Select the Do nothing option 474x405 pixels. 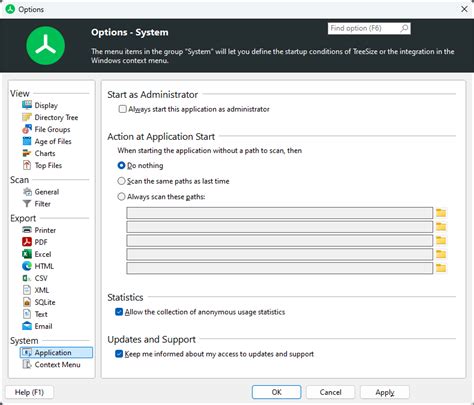click(121, 165)
